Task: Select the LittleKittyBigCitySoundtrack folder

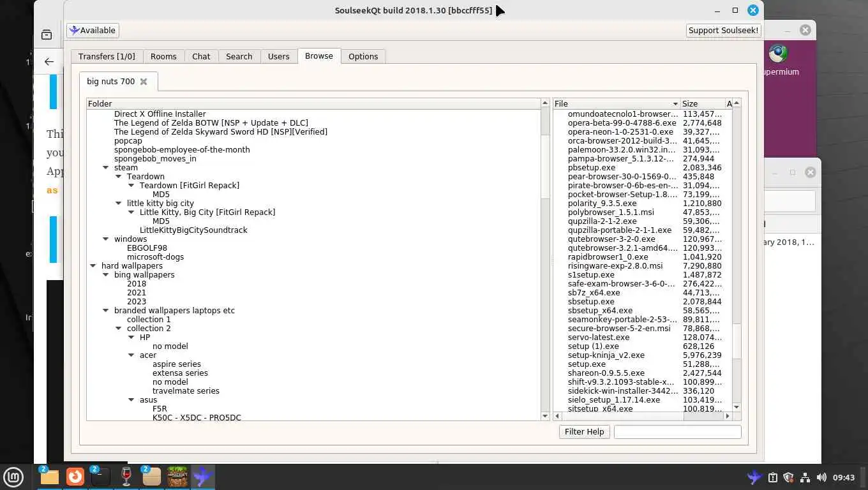Action: pyautogui.click(x=193, y=230)
